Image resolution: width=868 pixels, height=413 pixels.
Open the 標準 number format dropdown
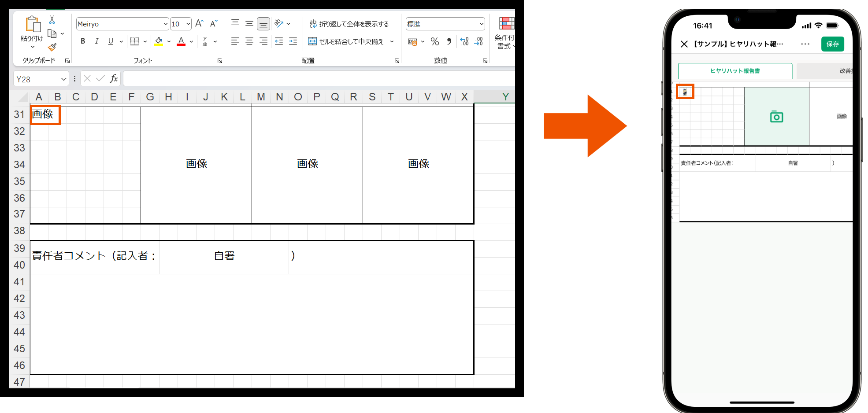[x=445, y=24]
